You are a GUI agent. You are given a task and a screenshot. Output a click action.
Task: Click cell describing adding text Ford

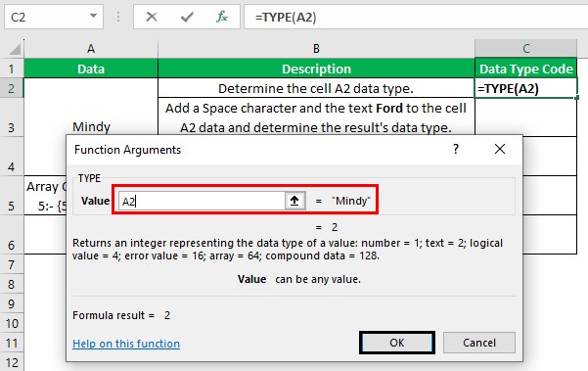(316, 117)
